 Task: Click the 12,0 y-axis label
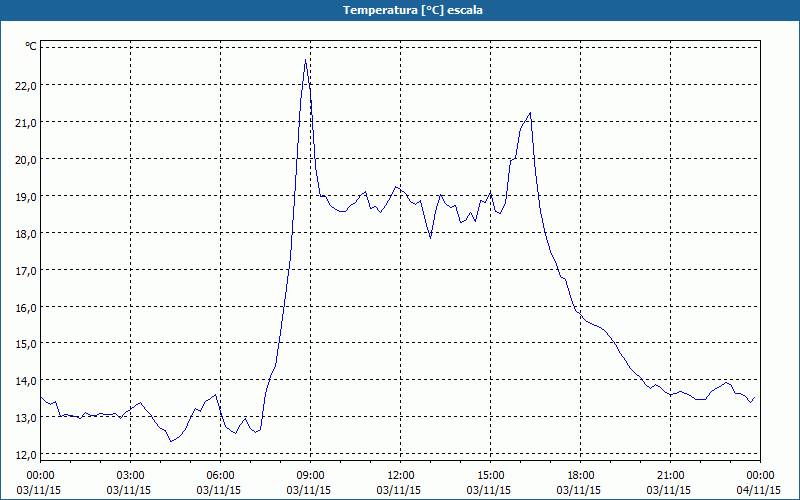[x=26, y=455]
